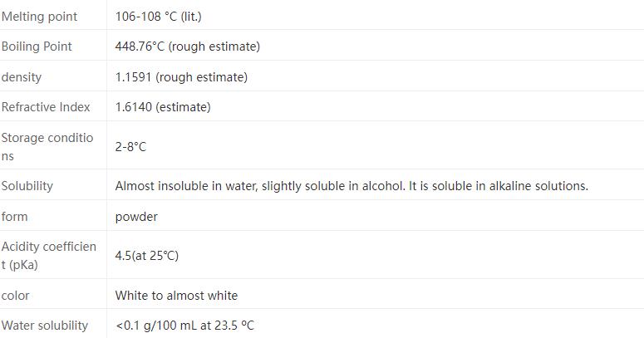This screenshot has height=338, width=644.
Task: Click the Refractive Index label
Action: [x=46, y=107]
